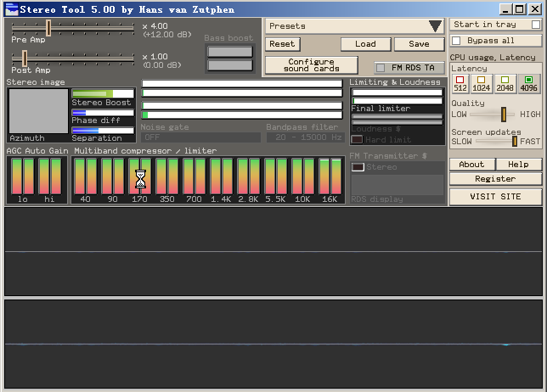547x392 pixels.
Task: Click the Reset button
Action: pyautogui.click(x=282, y=44)
